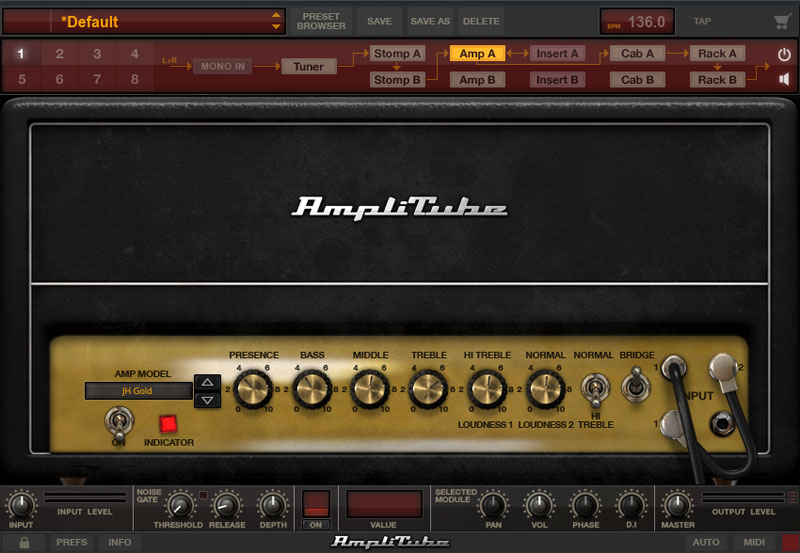Click the MASTER output knob
This screenshot has height=553, width=800.
[x=678, y=506]
